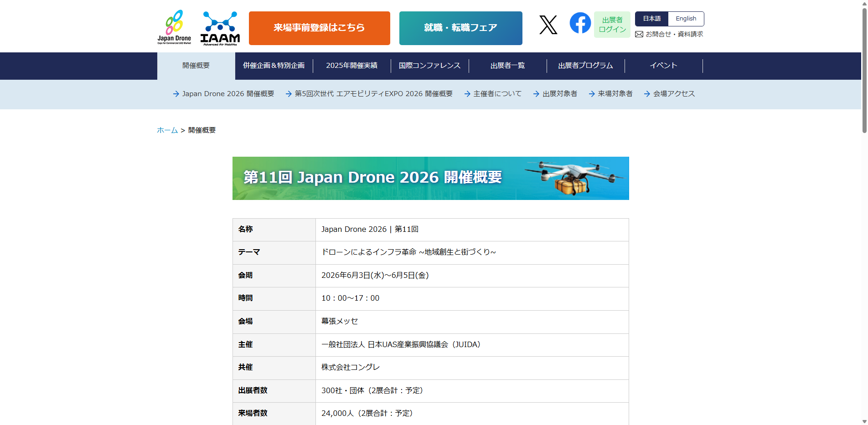868x425 pixels.
Task: Click the value 24,000人（2展合計：予定）
Action: click(367, 413)
